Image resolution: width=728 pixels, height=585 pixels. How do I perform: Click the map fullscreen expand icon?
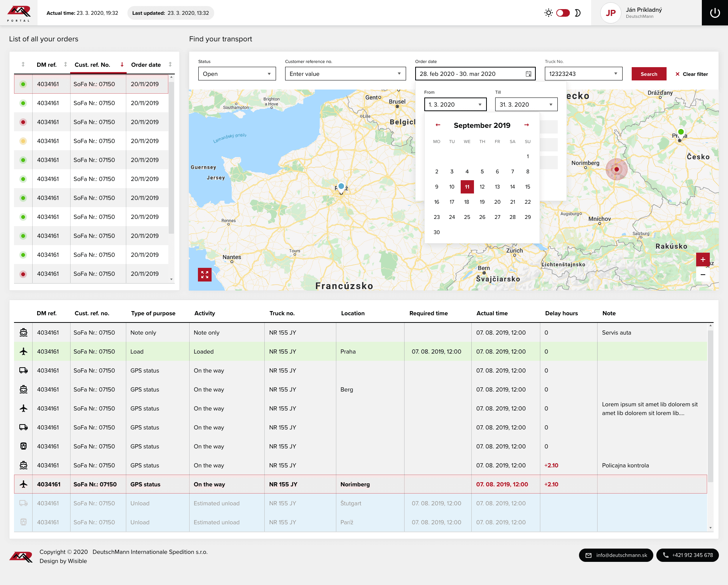[205, 275]
